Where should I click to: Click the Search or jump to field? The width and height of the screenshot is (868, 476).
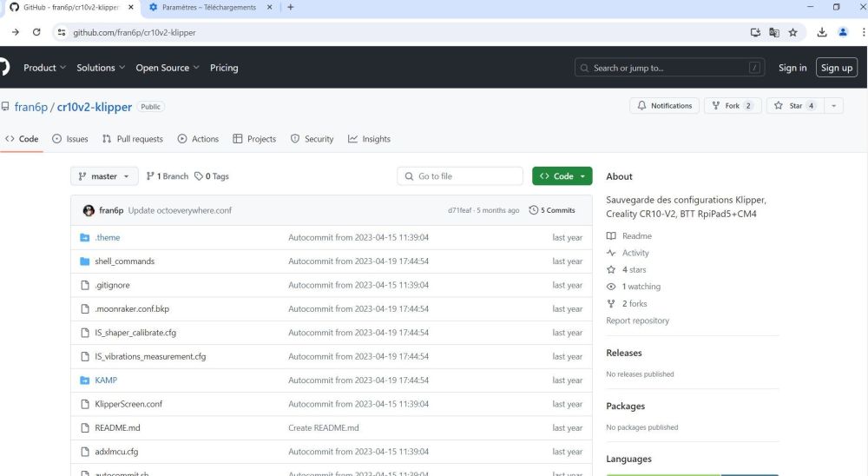[670, 68]
